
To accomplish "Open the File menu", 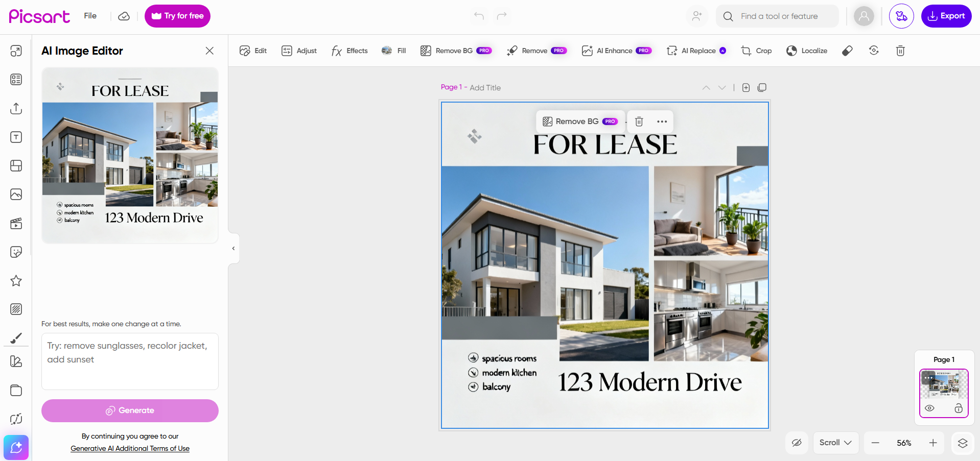I will point(90,16).
